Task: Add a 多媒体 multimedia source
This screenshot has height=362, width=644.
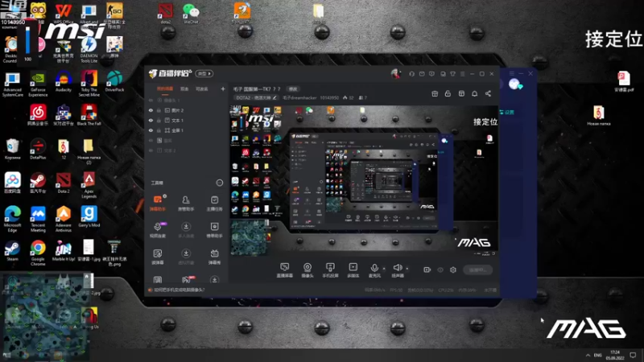Action: [353, 270]
